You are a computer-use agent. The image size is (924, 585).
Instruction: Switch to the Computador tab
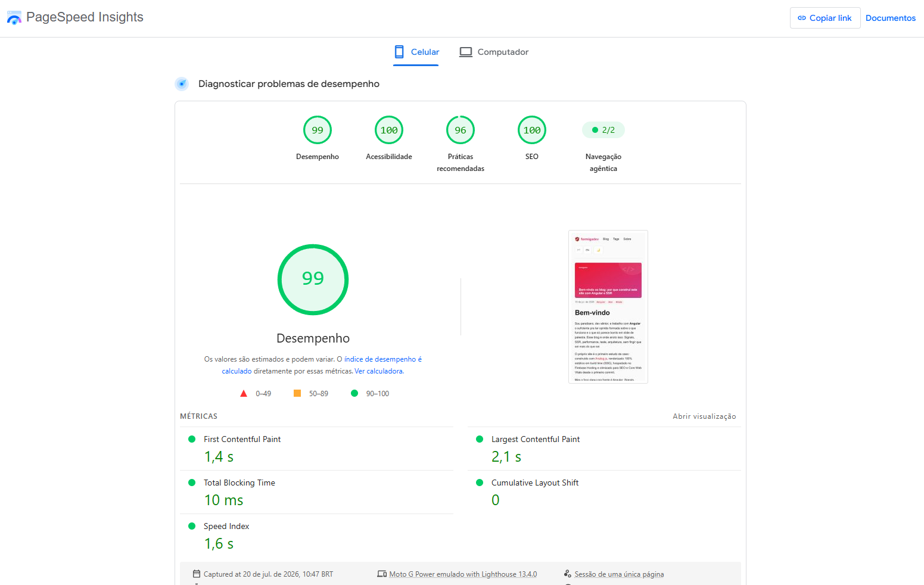pyautogui.click(x=494, y=52)
